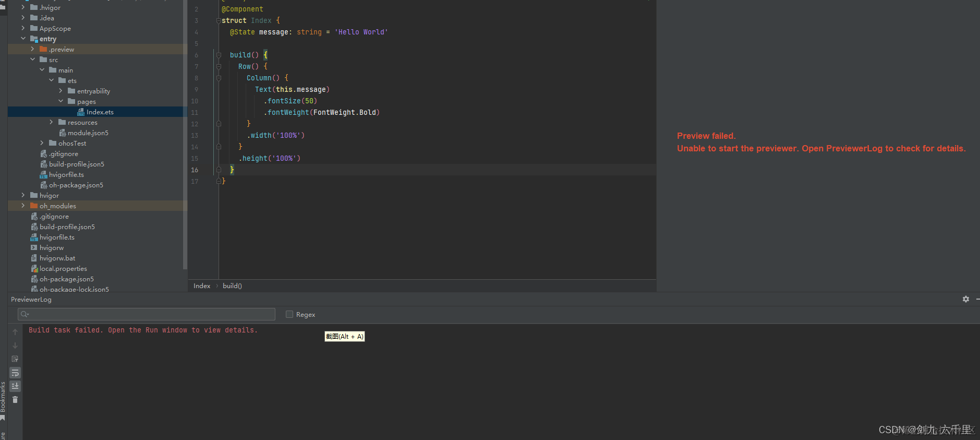Viewport: 980px width, 440px height.
Task: Expand the hvigor folder
Action: (x=23, y=195)
